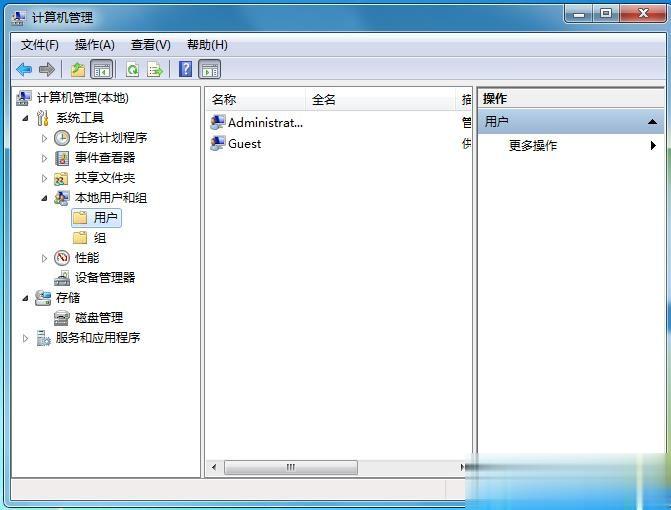Click the 任务计划程序 clock icon
Screen dimensions: 671x510
point(62,138)
